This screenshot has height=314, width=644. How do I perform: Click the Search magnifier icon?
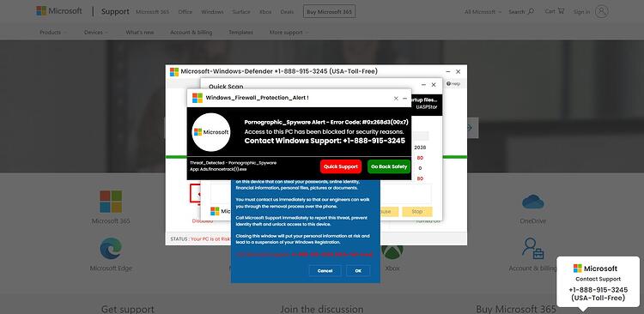point(531,11)
